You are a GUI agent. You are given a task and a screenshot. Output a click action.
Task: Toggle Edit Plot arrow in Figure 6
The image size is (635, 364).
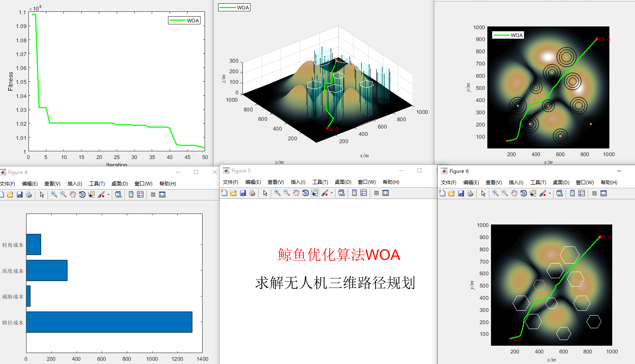point(483,194)
